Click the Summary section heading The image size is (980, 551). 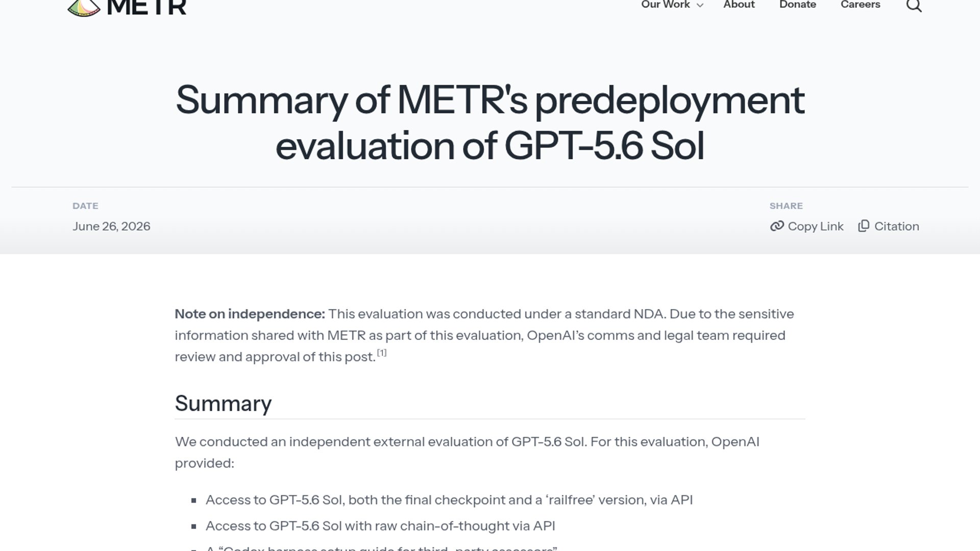pyautogui.click(x=223, y=403)
